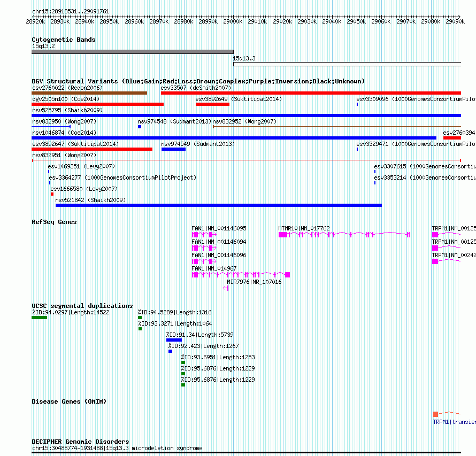Click the esv3364277 (1000GenomesConsortiumPilotProject) label
Image resolution: width=476 pixels, height=456 pixels.
coord(122,177)
